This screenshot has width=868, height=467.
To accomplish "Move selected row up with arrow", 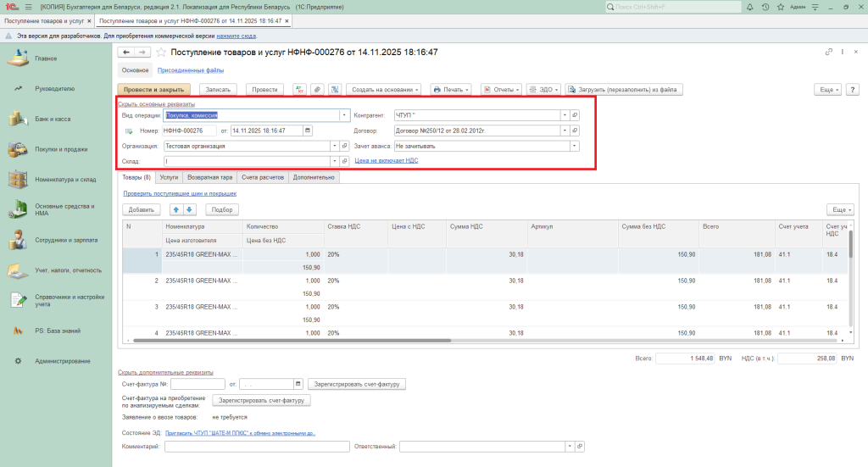I will click(x=176, y=209).
